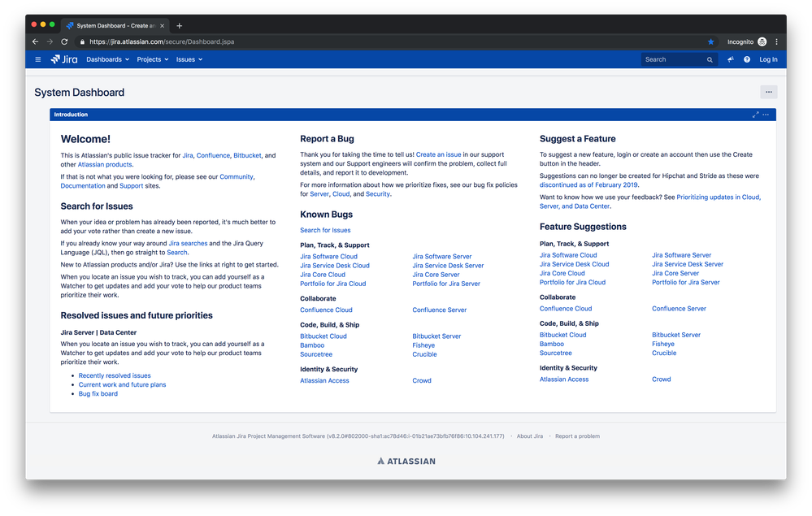Open the Introduction gadget options menu

[766, 115]
